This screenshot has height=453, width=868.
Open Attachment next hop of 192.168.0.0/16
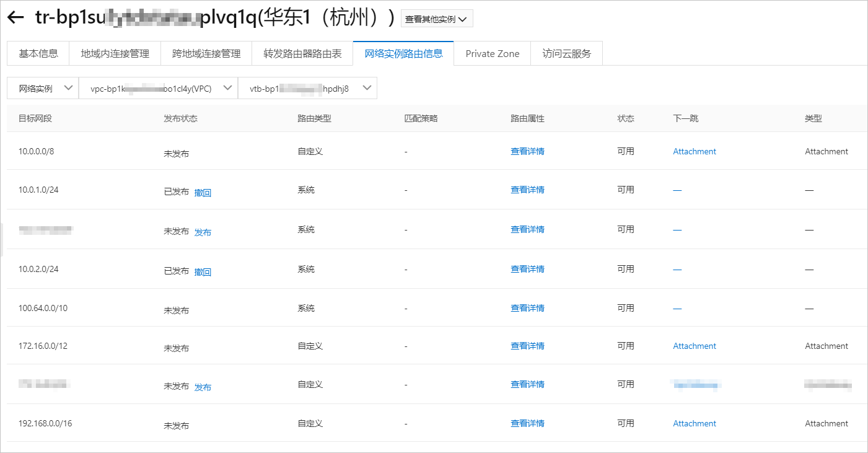click(x=695, y=423)
